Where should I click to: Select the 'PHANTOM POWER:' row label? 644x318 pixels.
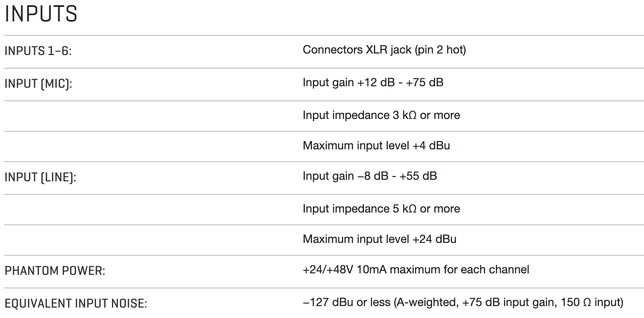tap(55, 271)
